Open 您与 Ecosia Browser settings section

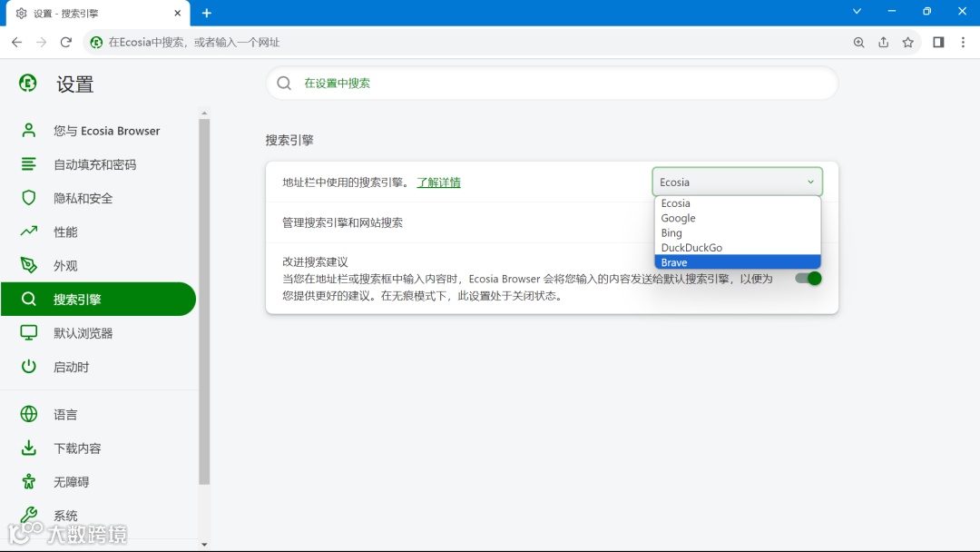pos(99,131)
